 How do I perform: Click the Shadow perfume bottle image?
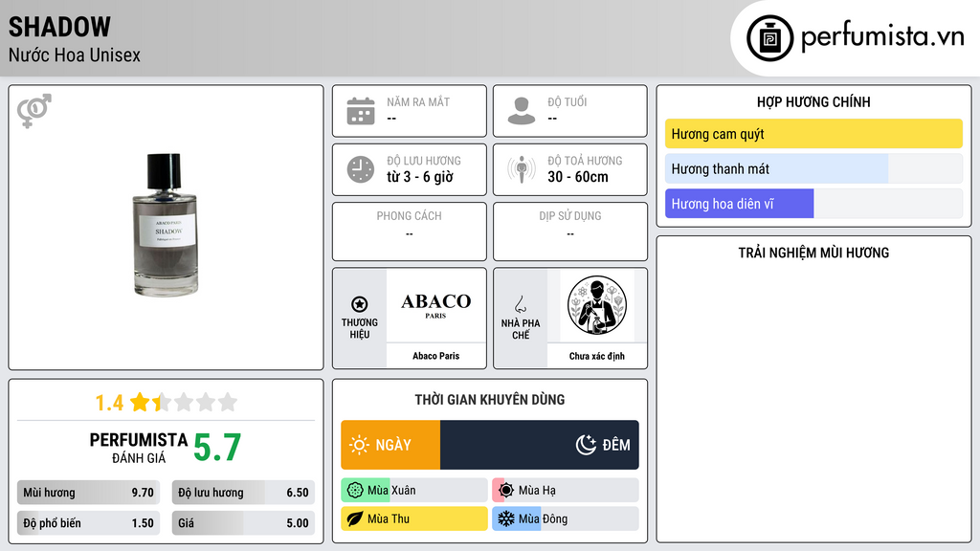pyautogui.click(x=165, y=224)
